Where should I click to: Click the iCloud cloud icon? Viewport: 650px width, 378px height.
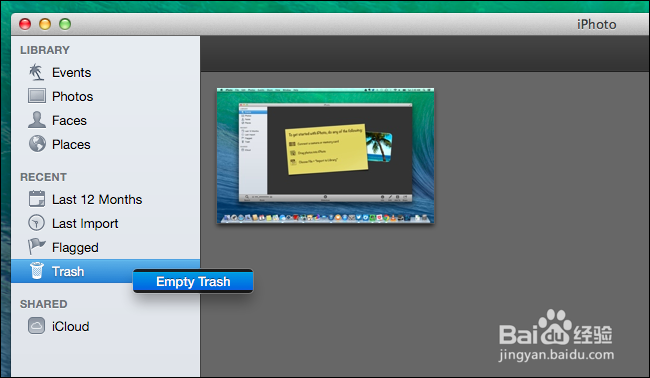coord(36,326)
